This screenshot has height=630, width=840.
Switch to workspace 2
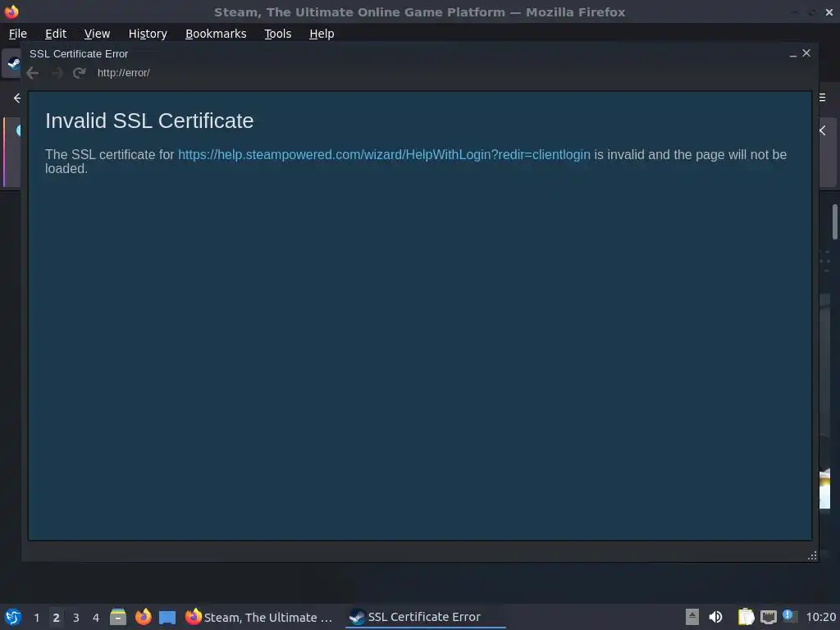coord(57,618)
